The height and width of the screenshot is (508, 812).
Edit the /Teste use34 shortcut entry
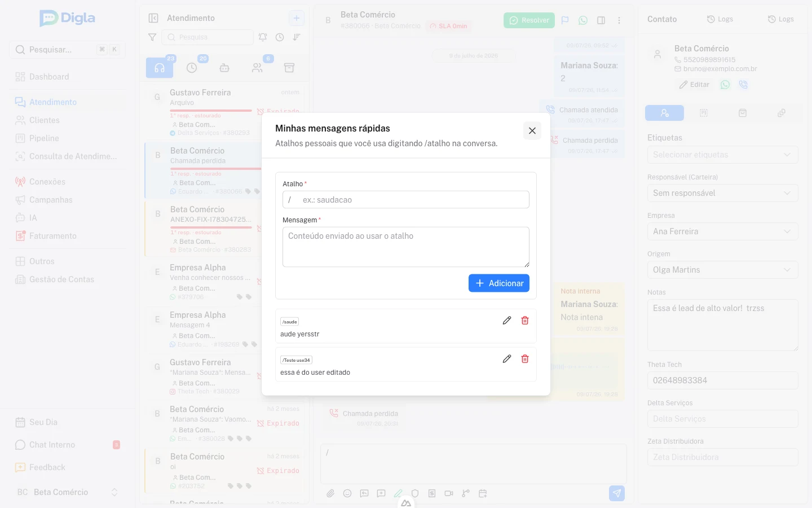(507, 359)
